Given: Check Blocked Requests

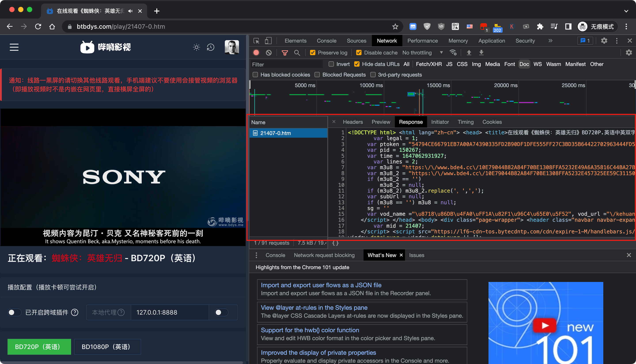Looking at the screenshot, I should [x=317, y=75].
